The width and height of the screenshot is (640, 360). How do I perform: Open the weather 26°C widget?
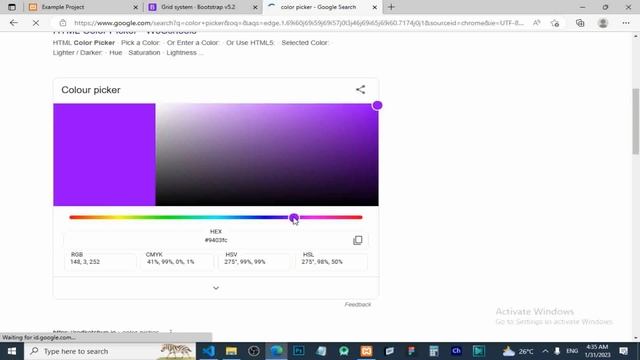tap(518, 351)
